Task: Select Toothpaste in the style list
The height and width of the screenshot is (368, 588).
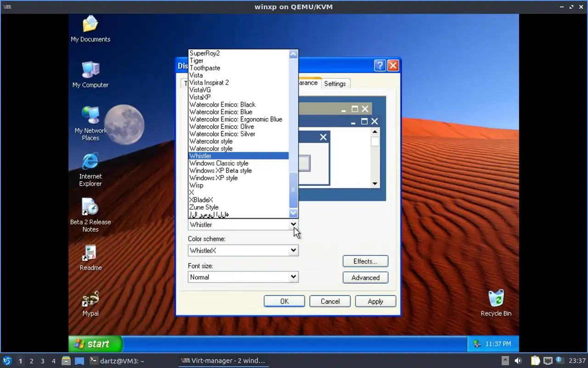Action: click(x=239, y=68)
